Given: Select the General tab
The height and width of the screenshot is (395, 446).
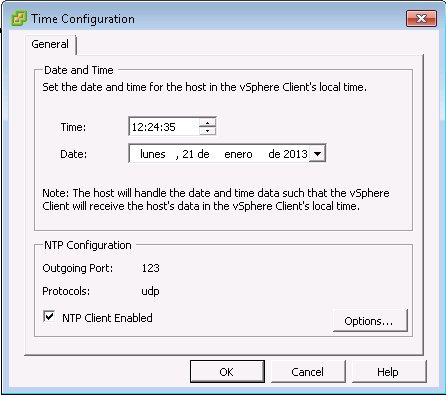Looking at the screenshot, I should (50, 44).
